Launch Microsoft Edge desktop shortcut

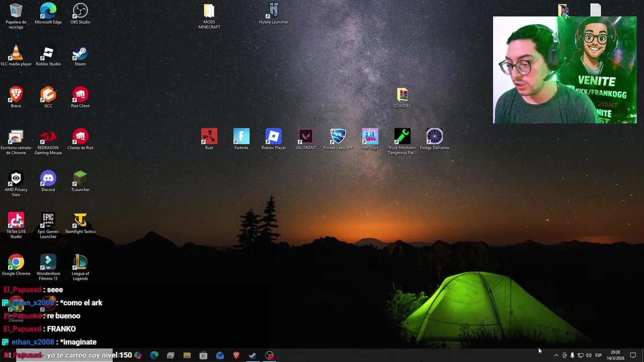[x=48, y=14]
